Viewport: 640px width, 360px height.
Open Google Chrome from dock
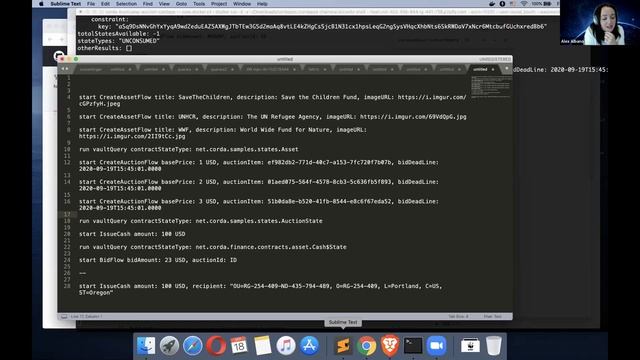click(367, 345)
